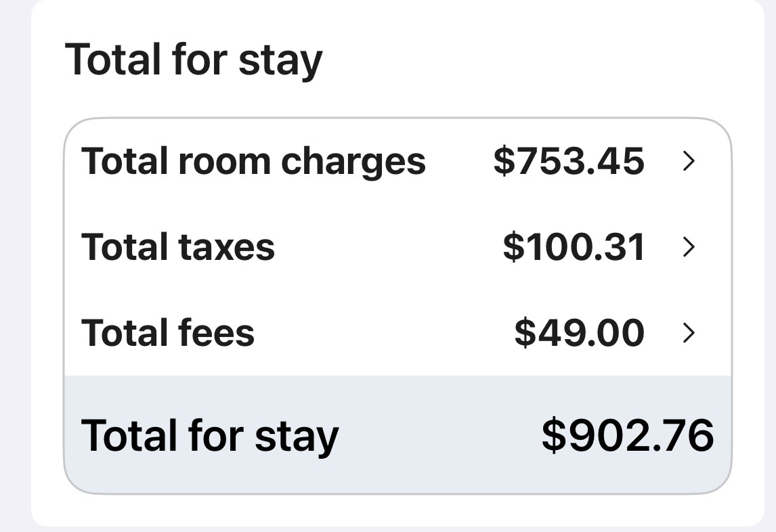Click page background right of the card
The image size is (776, 532).
(770, 271)
